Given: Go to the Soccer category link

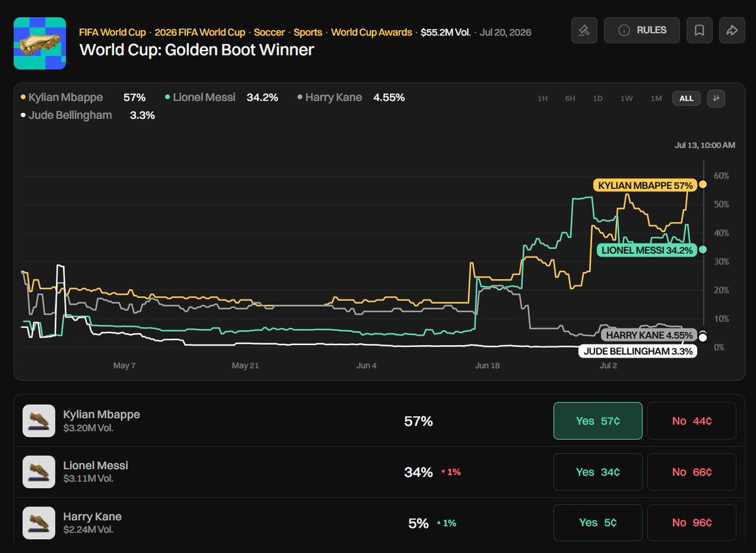Looking at the screenshot, I should [269, 32].
